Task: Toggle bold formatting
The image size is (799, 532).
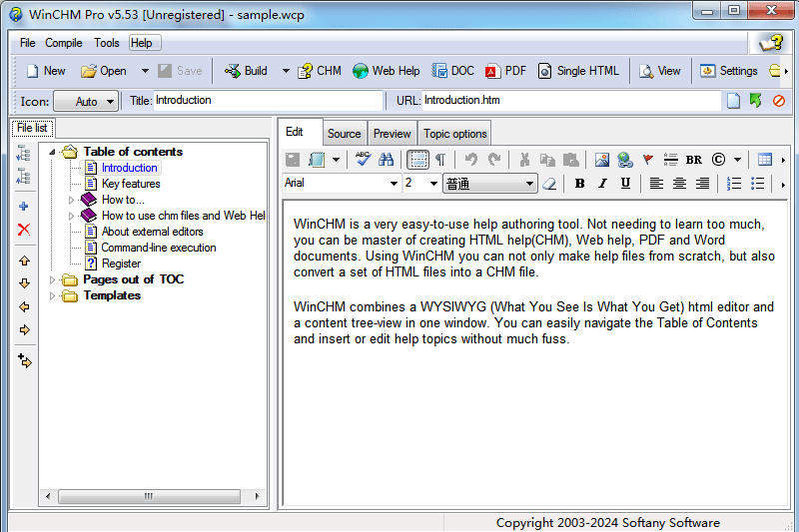Action: [x=579, y=184]
